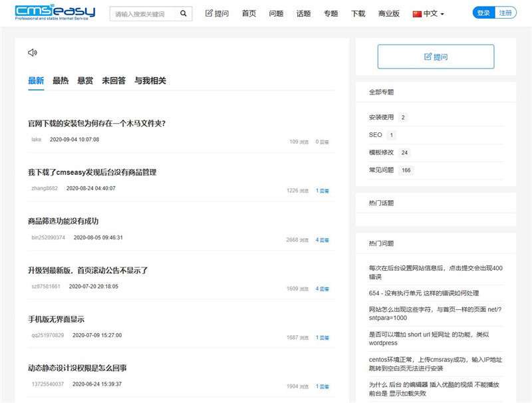Open question 手机版无界面显示
The width and height of the screenshot is (532, 403).
click(x=56, y=319)
